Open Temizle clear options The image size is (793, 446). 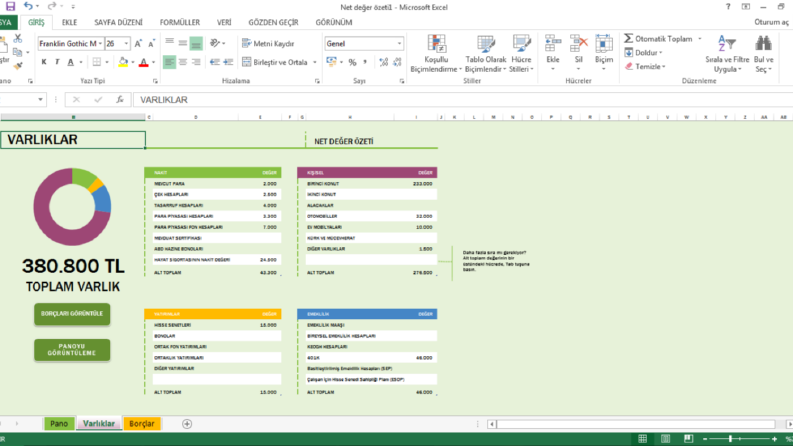click(x=645, y=66)
